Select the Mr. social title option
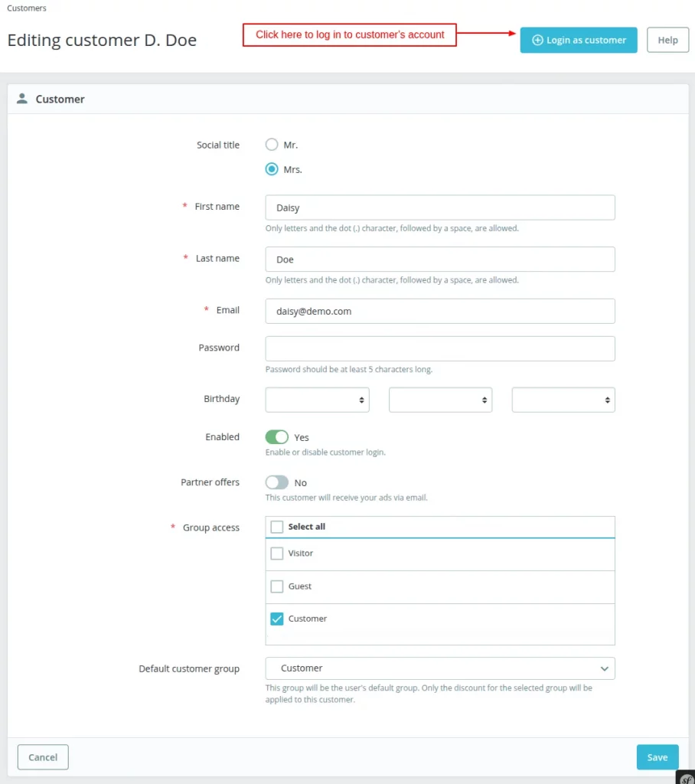The width and height of the screenshot is (695, 784). click(272, 145)
